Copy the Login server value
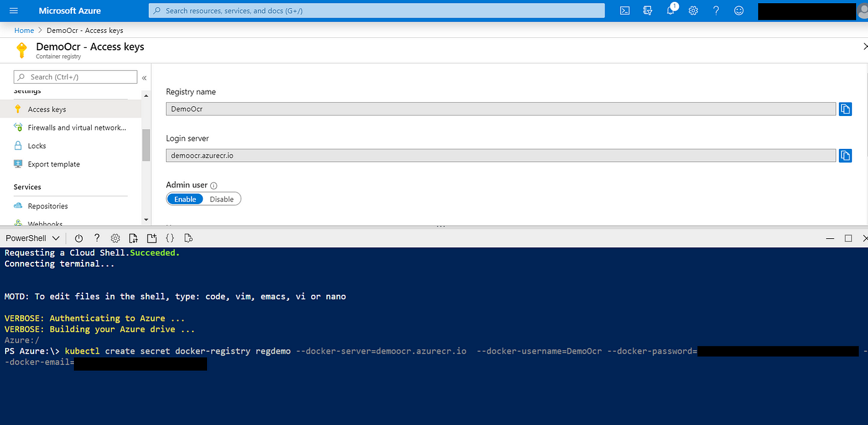 tap(845, 156)
